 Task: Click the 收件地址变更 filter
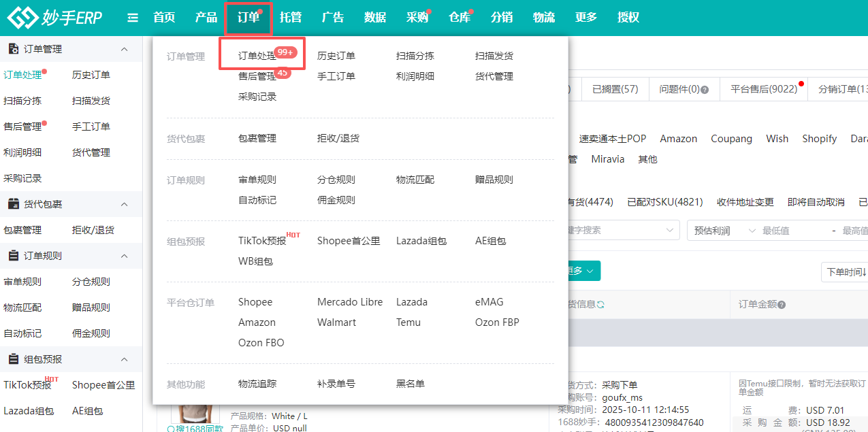coord(745,202)
